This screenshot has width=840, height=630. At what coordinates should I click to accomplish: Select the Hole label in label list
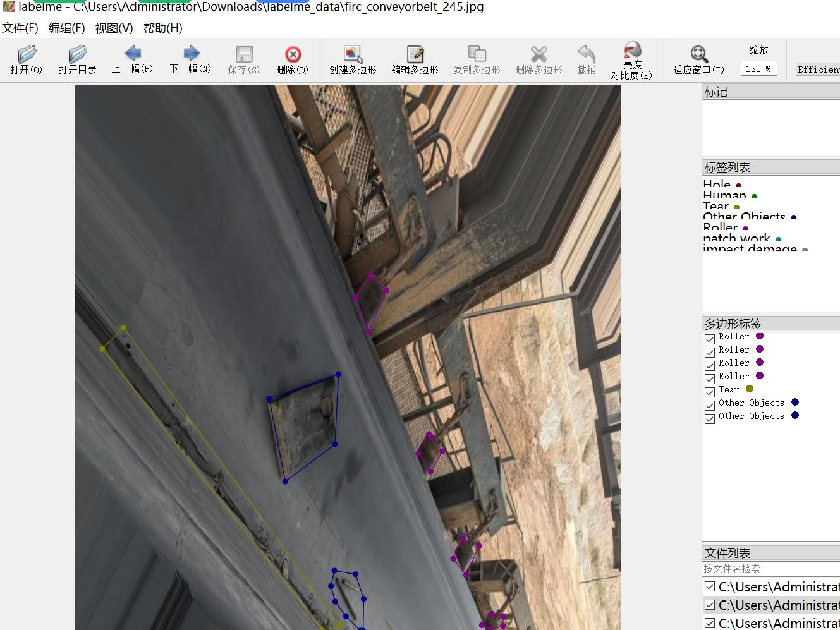pyautogui.click(x=717, y=185)
